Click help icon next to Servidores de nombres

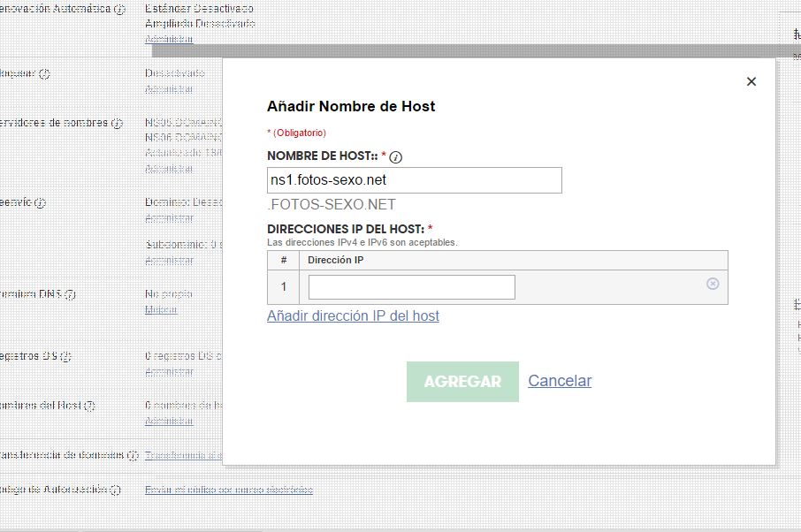point(117,123)
